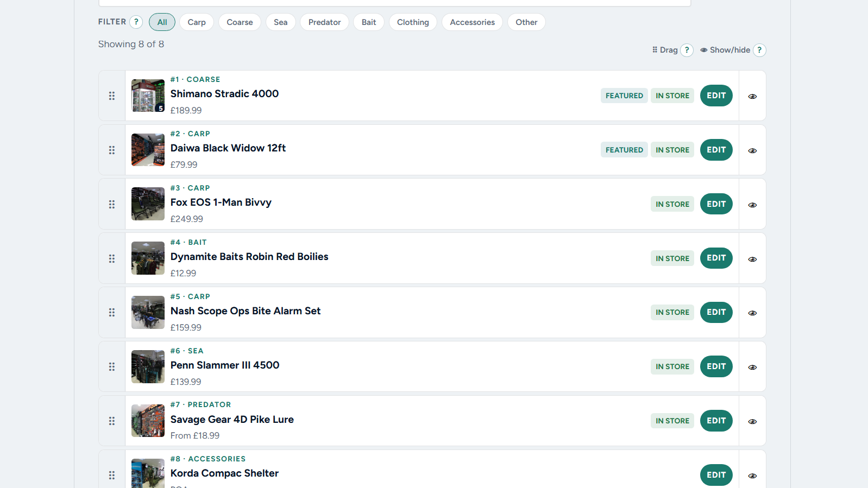The height and width of the screenshot is (488, 868).
Task: Click the Showing 8 of 8 count
Action: click(131, 44)
